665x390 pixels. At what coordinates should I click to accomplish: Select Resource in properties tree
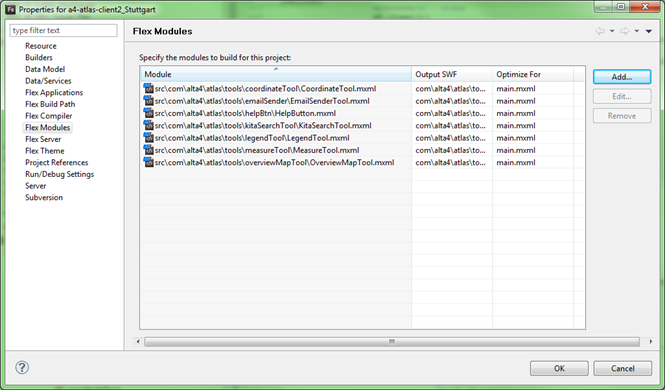coord(41,46)
